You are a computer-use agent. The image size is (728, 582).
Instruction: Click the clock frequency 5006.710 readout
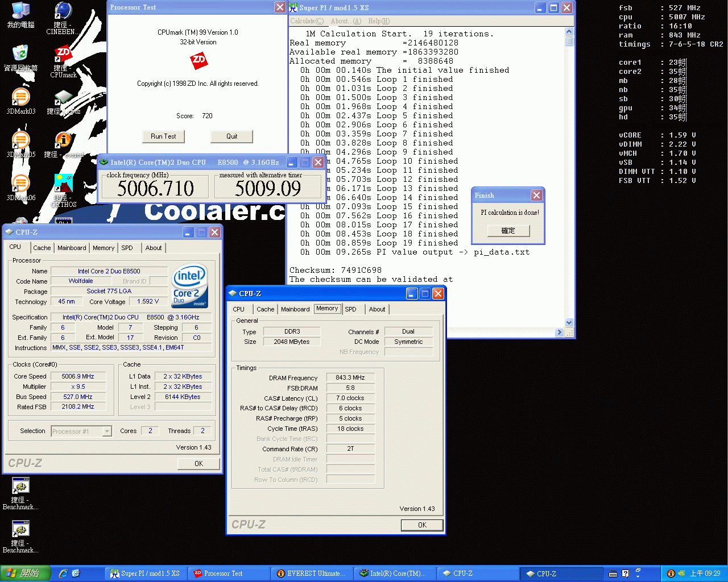155,188
